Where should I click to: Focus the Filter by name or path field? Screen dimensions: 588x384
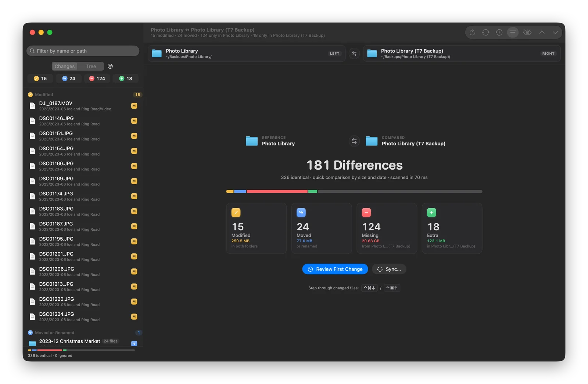[x=83, y=51]
